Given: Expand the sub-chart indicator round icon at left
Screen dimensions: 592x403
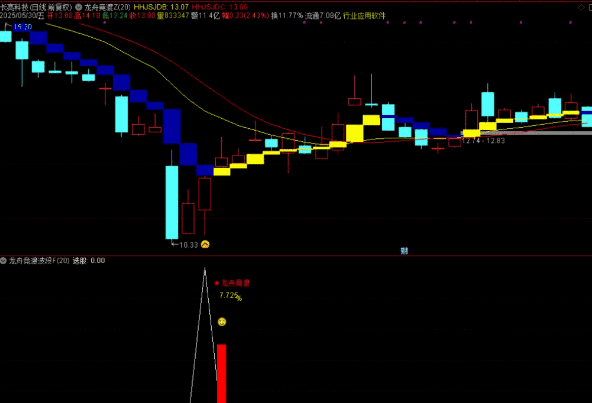Looking at the screenshot, I should (3, 260).
